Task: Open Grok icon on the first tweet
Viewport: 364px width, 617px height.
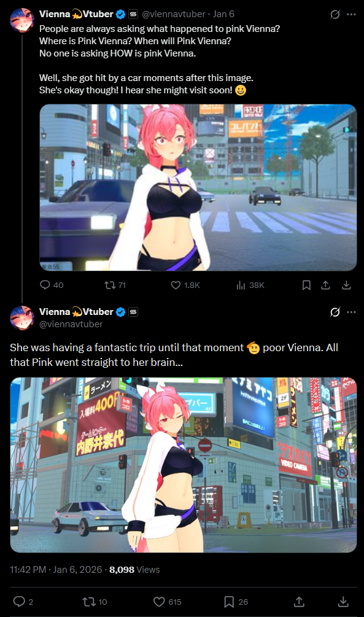Action: (x=335, y=15)
